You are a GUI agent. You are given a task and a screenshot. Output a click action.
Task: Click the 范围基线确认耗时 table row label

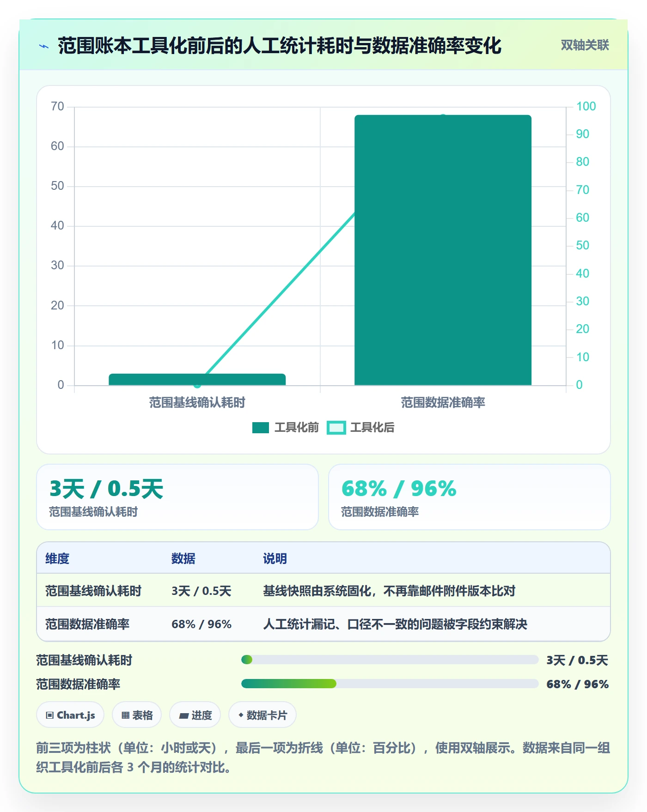[93, 591]
